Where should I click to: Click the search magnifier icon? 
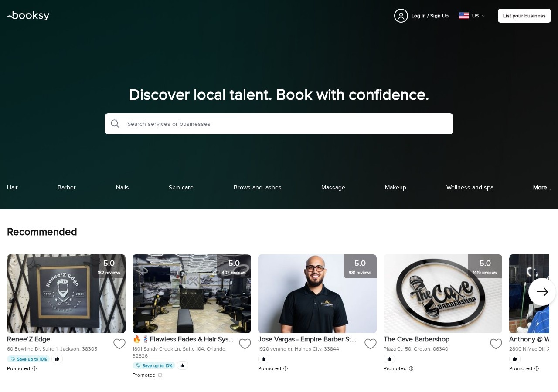[115, 124]
